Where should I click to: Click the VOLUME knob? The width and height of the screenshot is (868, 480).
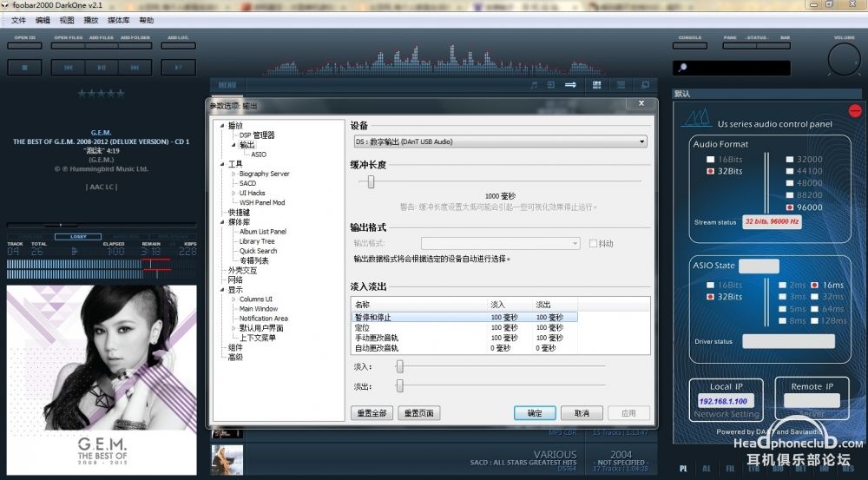[x=845, y=59]
